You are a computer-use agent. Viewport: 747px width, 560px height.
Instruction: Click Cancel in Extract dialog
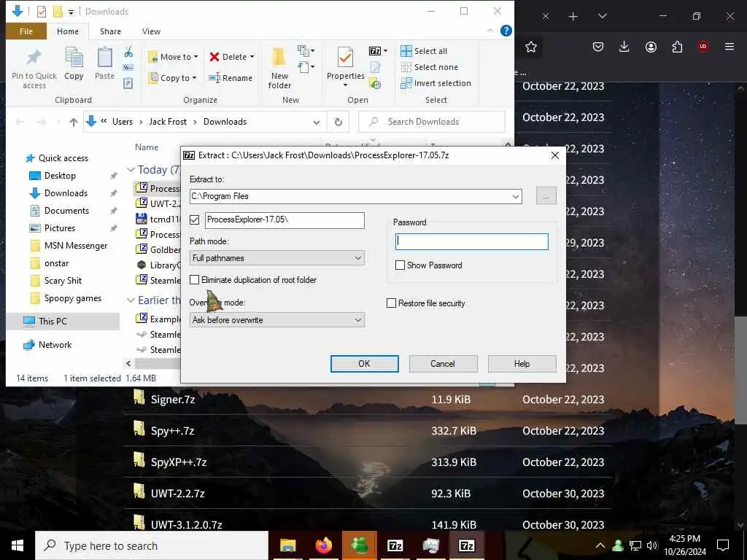[x=443, y=364]
